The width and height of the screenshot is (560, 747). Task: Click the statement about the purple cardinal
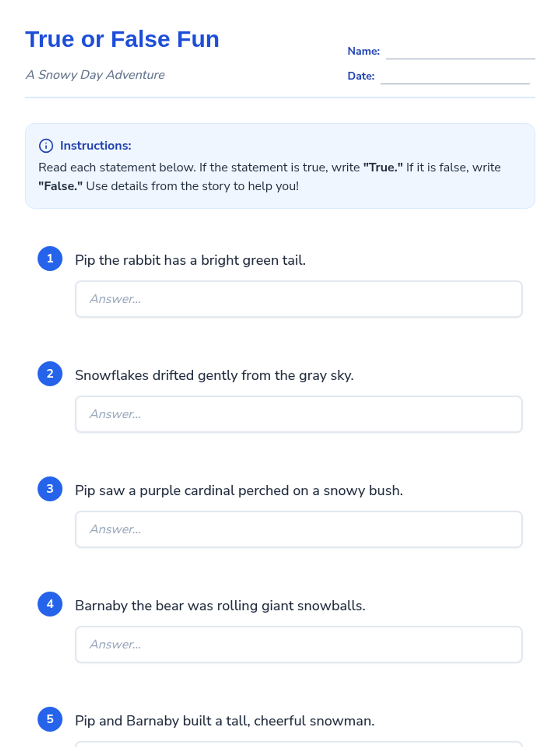[239, 491]
